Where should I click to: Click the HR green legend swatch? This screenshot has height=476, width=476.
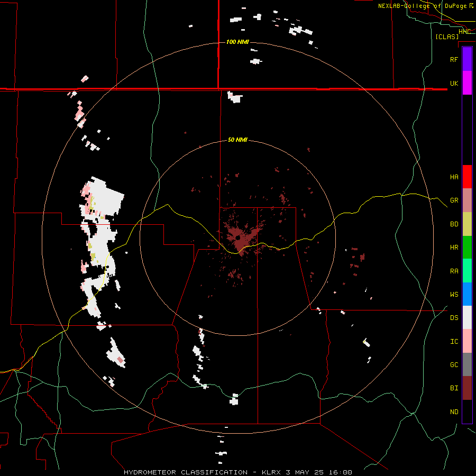(467, 248)
